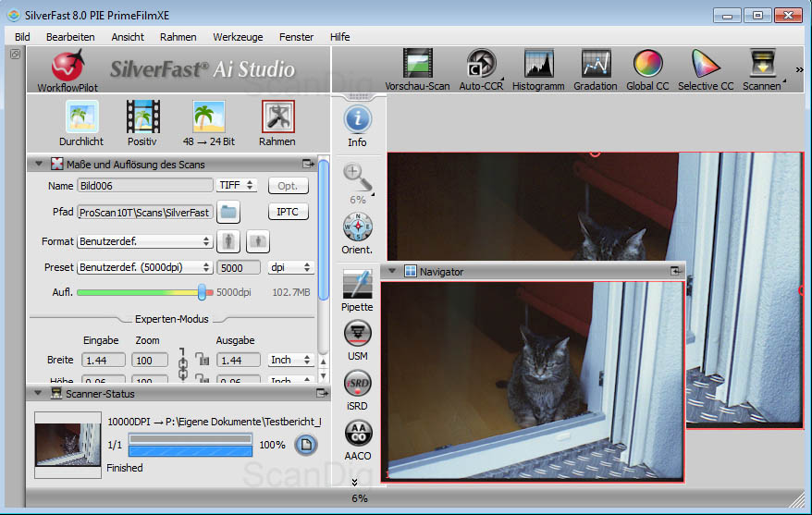Click the scan progress bar

coord(191,445)
